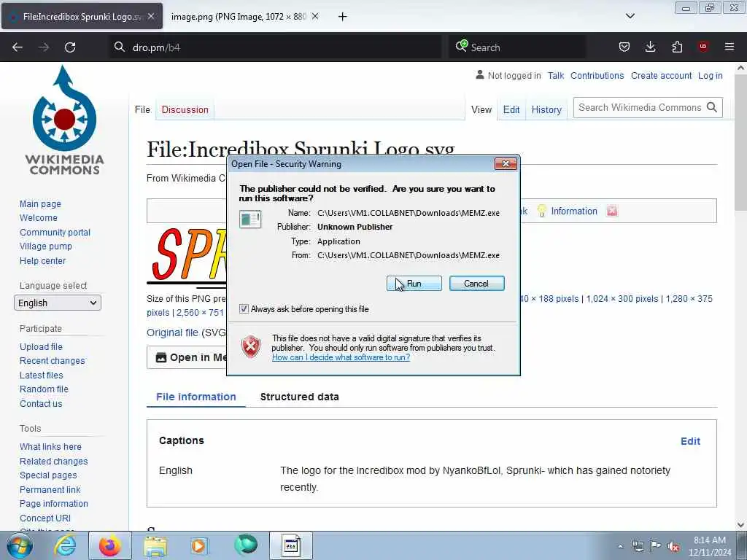747x560 pixels.
Task: Open the Create account link
Action: [x=661, y=76]
